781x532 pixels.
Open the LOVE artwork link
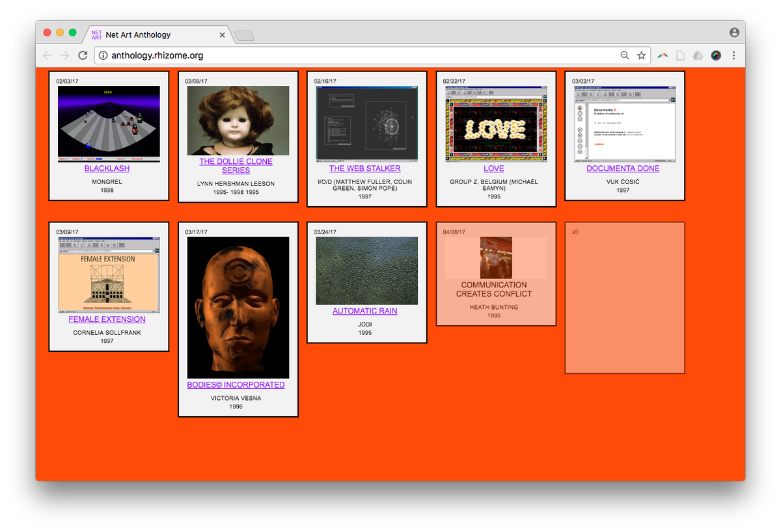[494, 168]
